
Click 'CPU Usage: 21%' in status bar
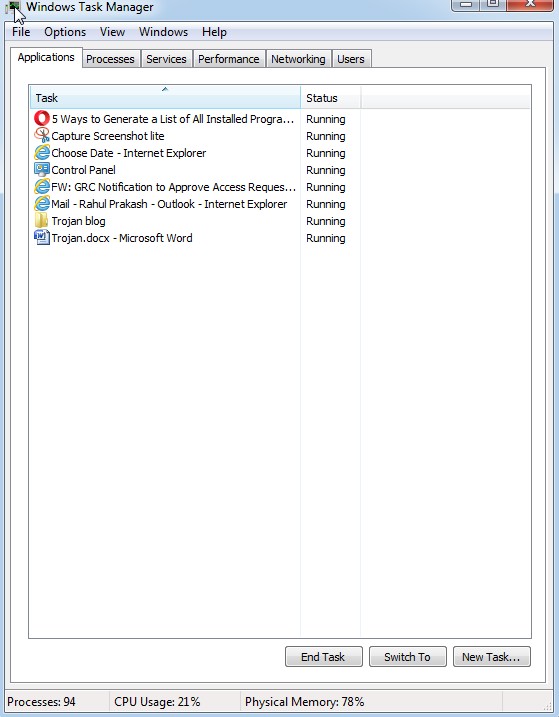tap(157, 701)
